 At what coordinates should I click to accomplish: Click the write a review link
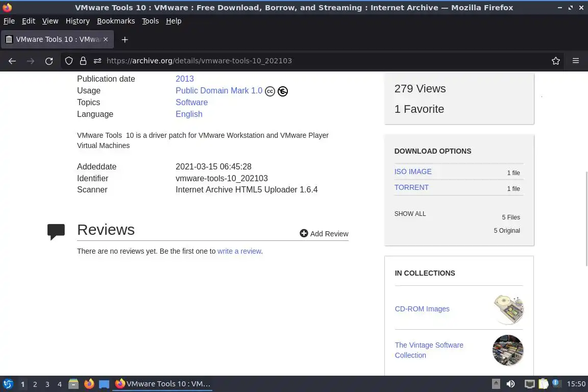(x=239, y=251)
